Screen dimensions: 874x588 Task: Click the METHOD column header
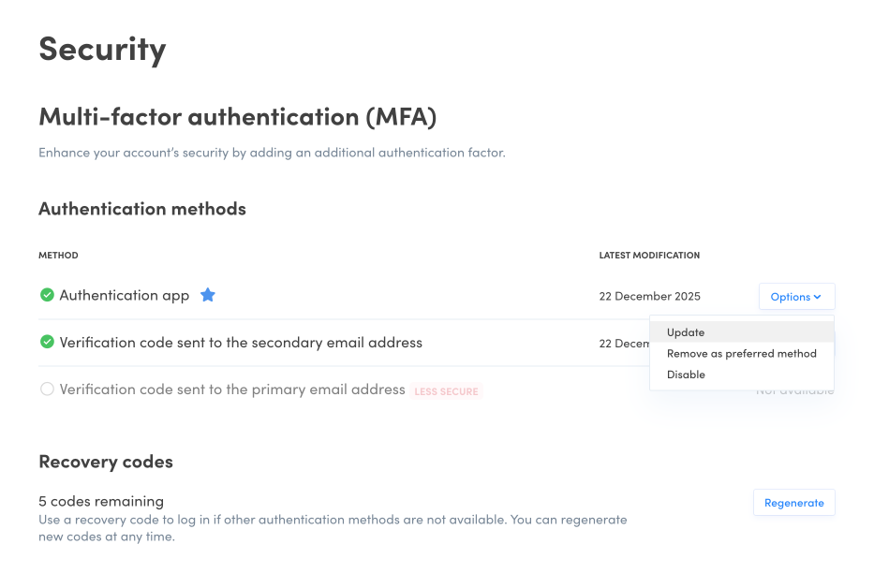(58, 255)
